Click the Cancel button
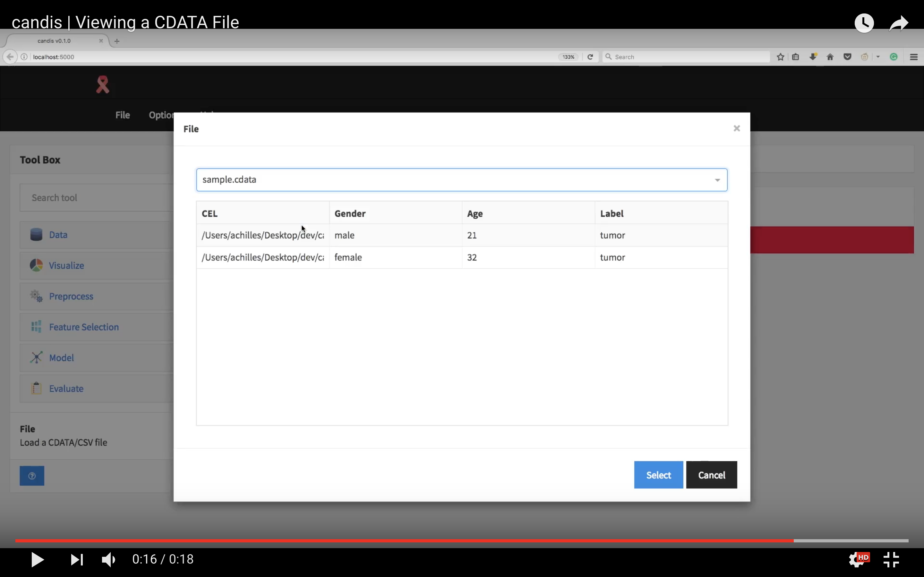The height and width of the screenshot is (577, 924). pyautogui.click(x=711, y=475)
